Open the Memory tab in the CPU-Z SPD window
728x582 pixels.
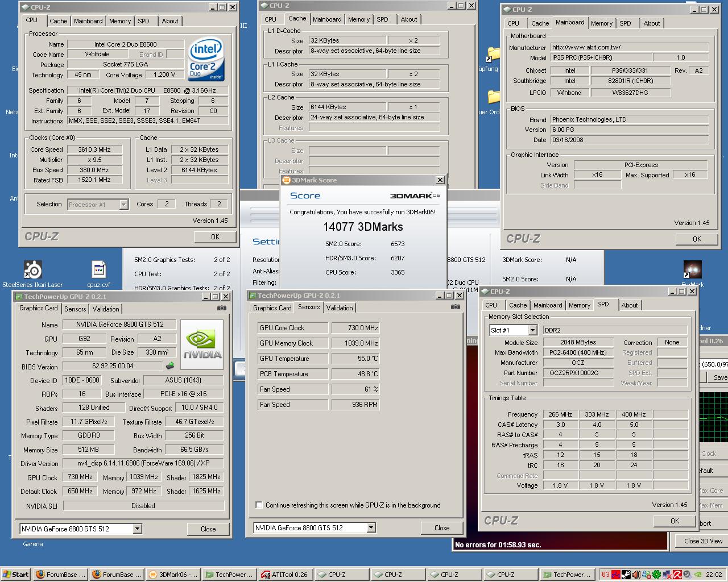[580, 305]
